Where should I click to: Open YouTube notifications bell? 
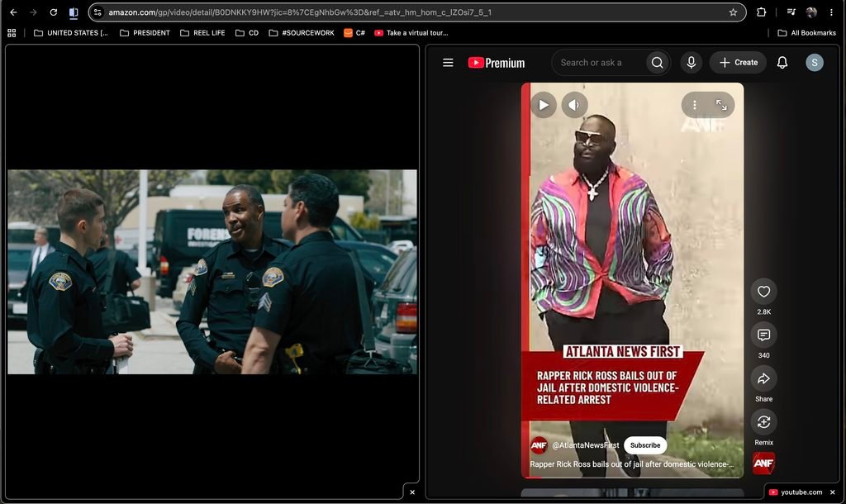point(782,63)
